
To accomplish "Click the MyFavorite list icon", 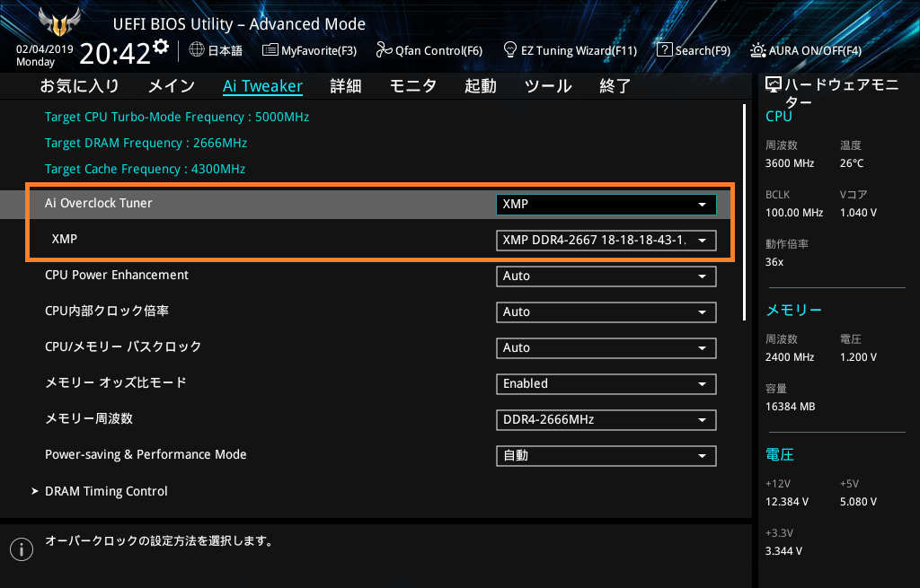I will pyautogui.click(x=270, y=50).
